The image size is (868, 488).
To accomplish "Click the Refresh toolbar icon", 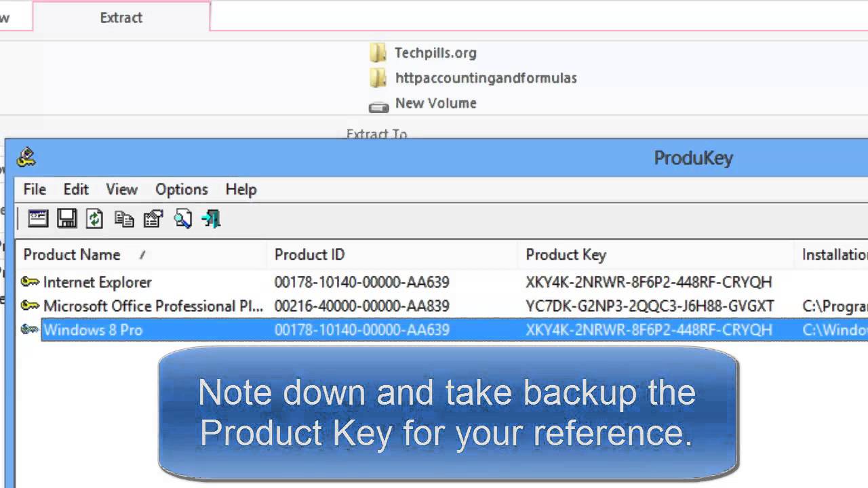I will pyautogui.click(x=94, y=218).
